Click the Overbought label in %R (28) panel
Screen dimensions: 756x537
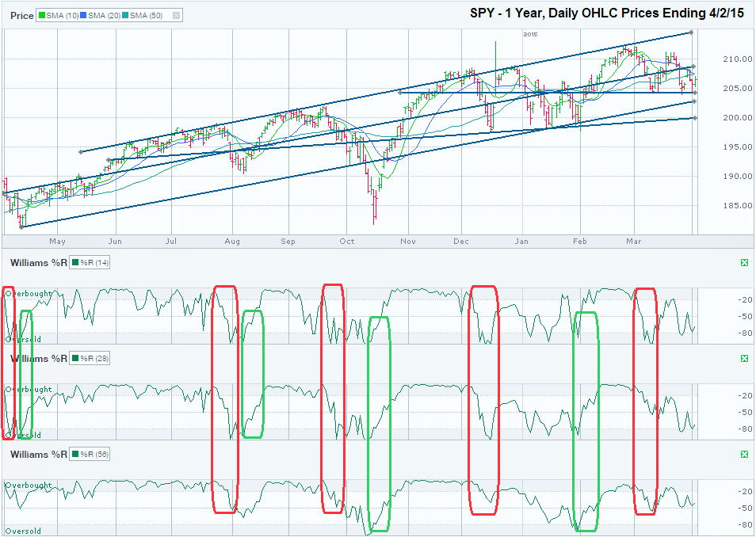pyautogui.click(x=28, y=389)
